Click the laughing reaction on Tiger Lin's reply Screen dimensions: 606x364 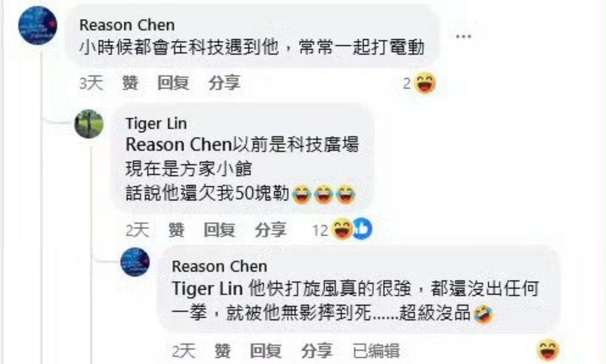pos(342,229)
